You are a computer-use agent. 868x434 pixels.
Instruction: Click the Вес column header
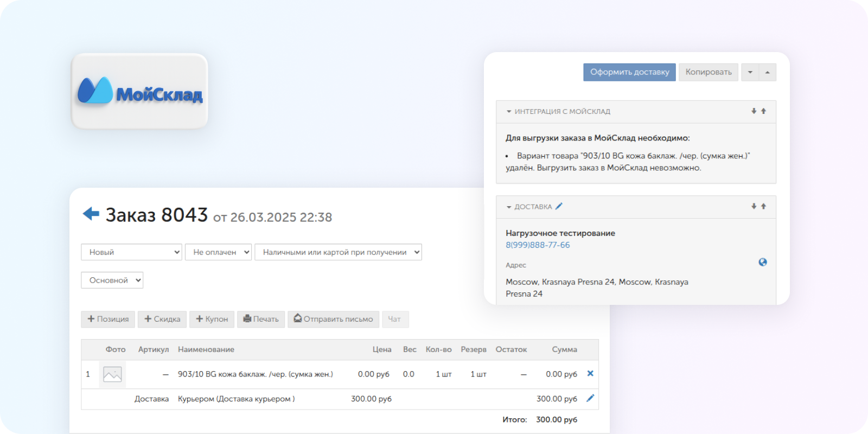tap(410, 349)
